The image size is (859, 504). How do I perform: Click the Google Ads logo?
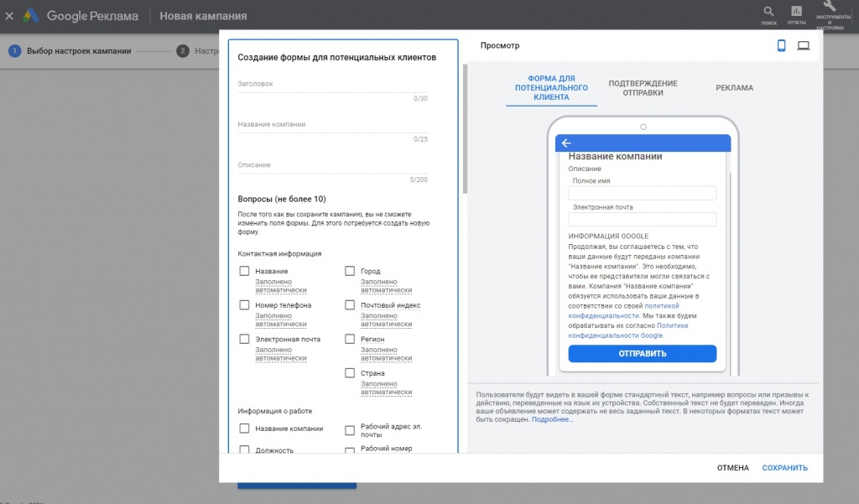[x=31, y=16]
